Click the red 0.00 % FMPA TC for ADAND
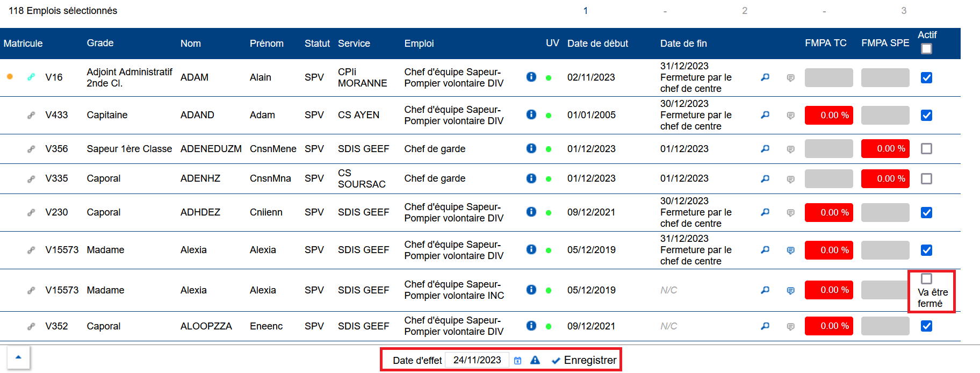980x373 pixels. [x=828, y=115]
